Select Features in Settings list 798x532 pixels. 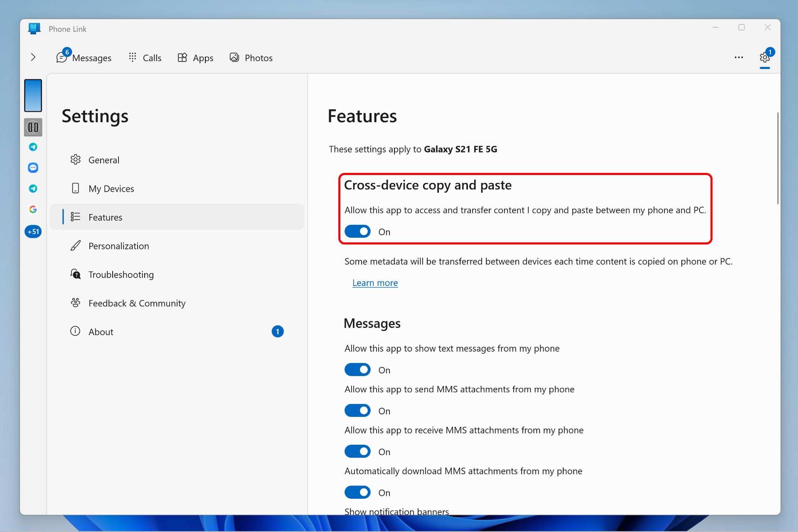pos(177,217)
